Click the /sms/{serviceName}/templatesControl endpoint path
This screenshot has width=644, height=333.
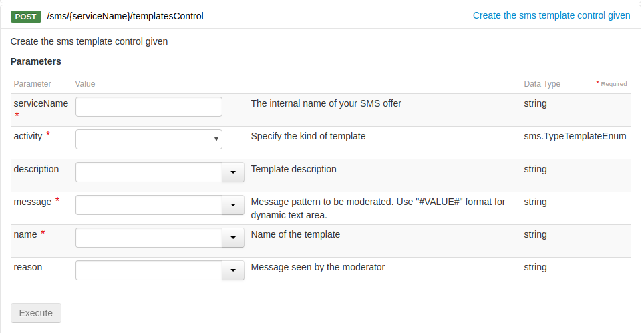tap(125, 16)
